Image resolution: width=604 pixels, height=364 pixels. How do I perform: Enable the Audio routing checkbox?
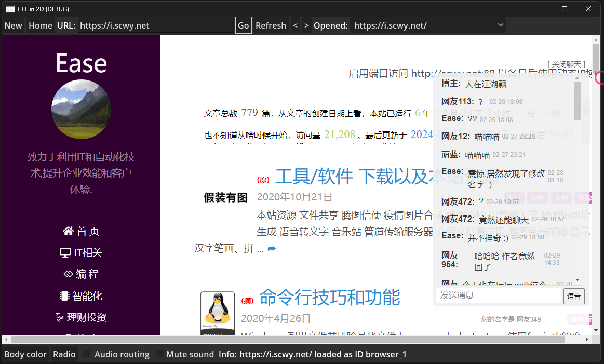[x=87, y=354]
